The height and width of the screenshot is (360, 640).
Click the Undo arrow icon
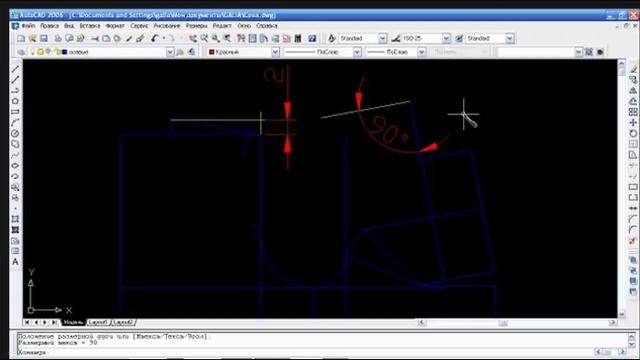point(154,38)
